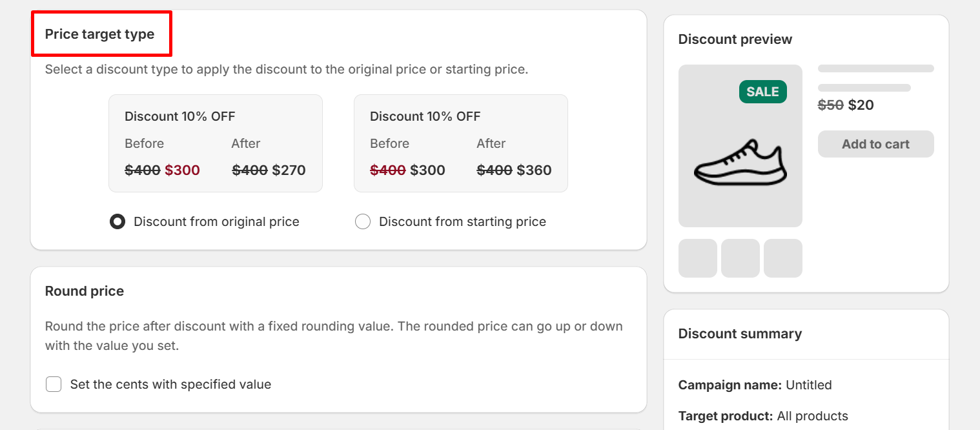Click the struck-through $50 price in preview

tap(830, 105)
